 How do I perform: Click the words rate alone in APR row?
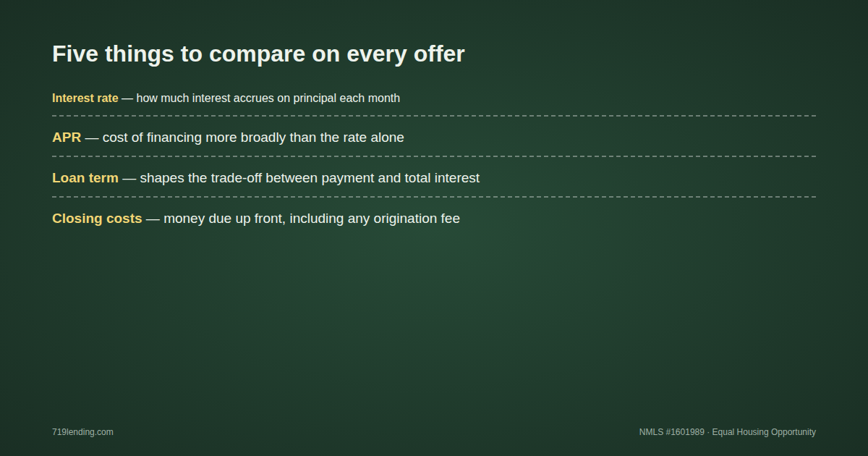pyautogui.click(x=375, y=138)
